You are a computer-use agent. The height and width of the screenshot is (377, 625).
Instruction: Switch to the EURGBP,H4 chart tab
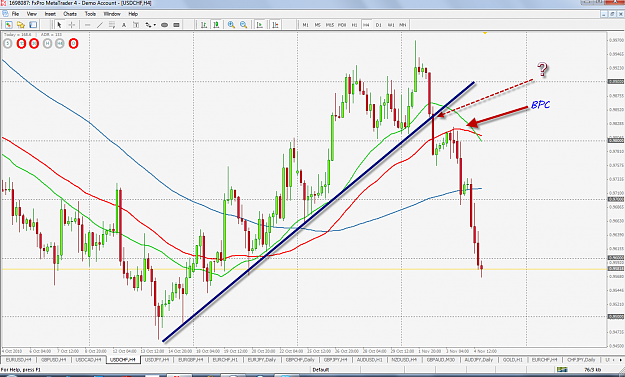191,360
